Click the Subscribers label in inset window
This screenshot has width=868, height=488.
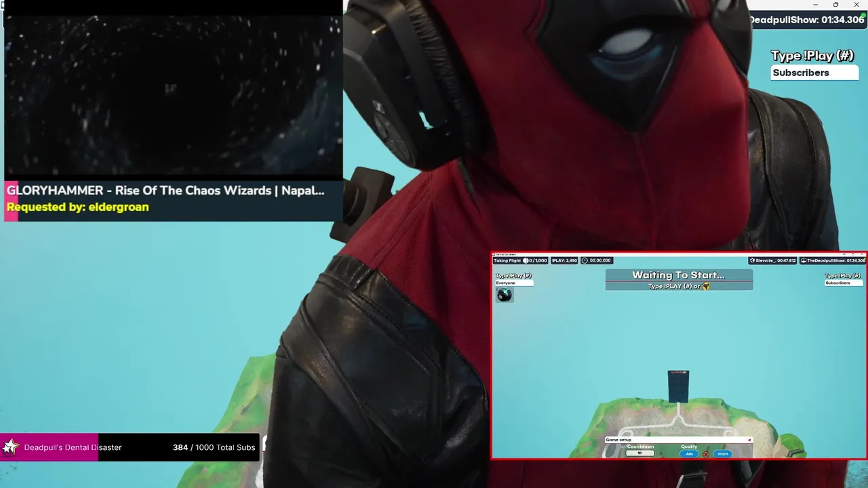(x=843, y=283)
